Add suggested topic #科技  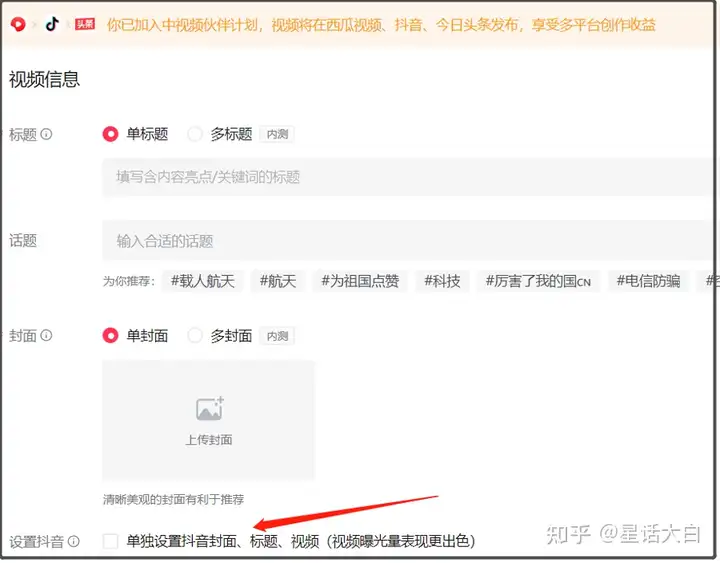[442, 281]
